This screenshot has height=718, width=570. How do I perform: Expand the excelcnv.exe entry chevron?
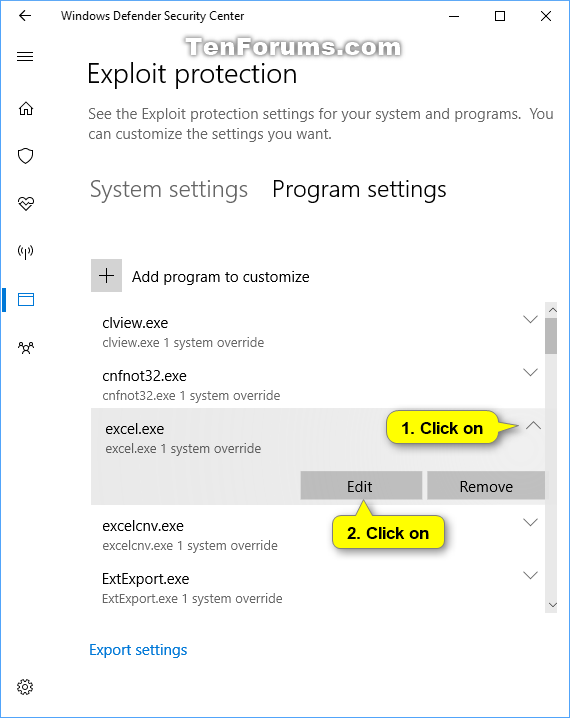click(x=530, y=522)
